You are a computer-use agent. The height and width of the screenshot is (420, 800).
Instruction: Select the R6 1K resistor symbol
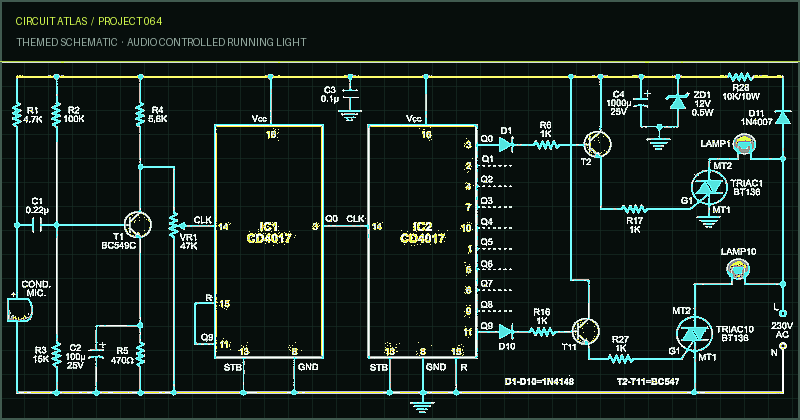click(546, 145)
